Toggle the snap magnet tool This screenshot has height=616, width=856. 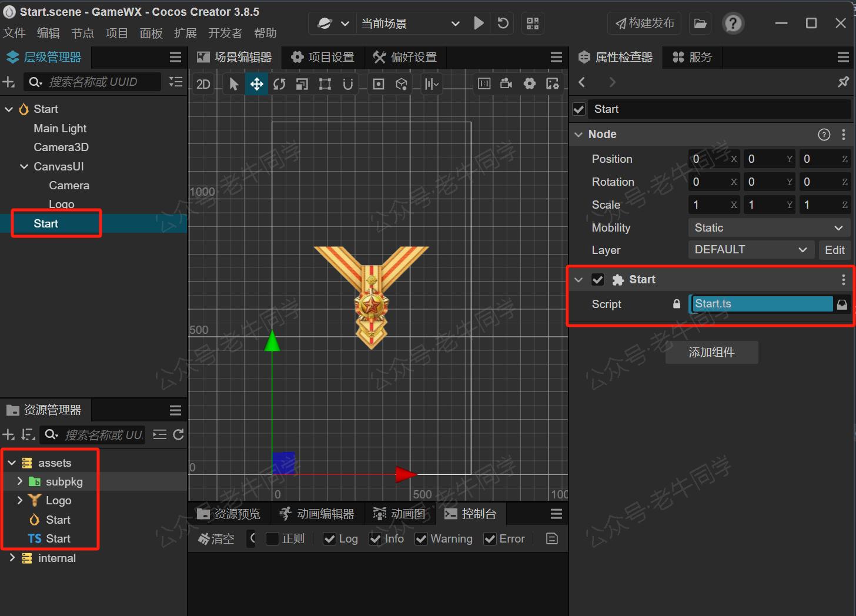click(348, 84)
